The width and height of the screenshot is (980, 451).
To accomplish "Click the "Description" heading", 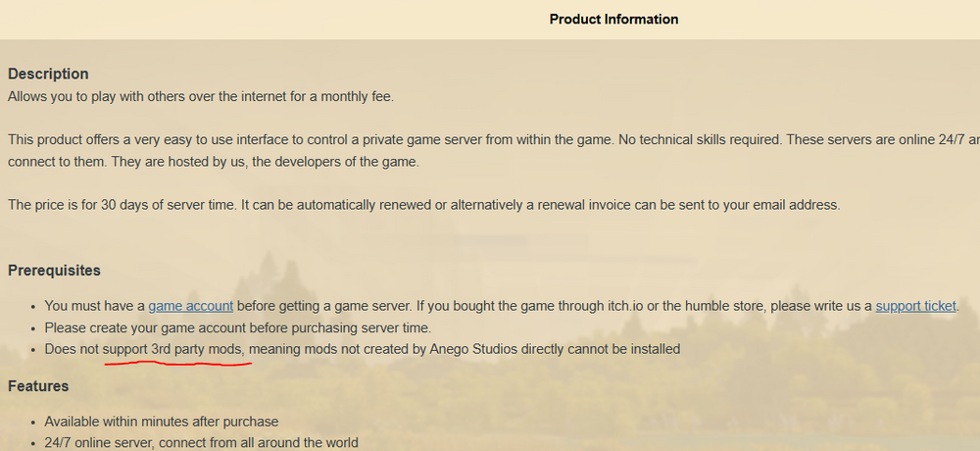I will (48, 75).
